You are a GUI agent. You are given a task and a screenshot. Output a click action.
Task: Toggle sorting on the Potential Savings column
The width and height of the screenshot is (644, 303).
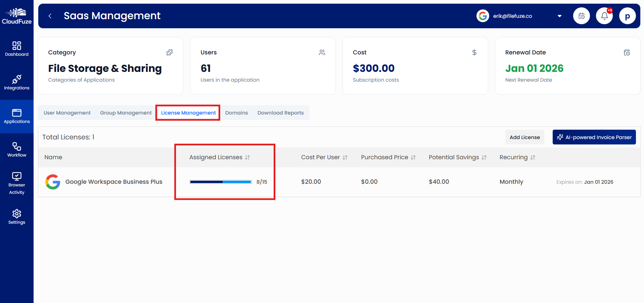484,157
